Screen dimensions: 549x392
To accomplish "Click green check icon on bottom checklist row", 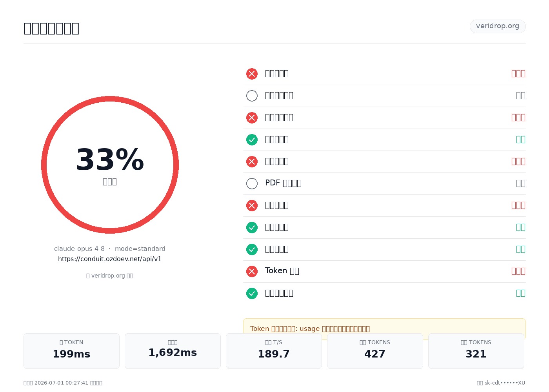I will pyautogui.click(x=252, y=293).
